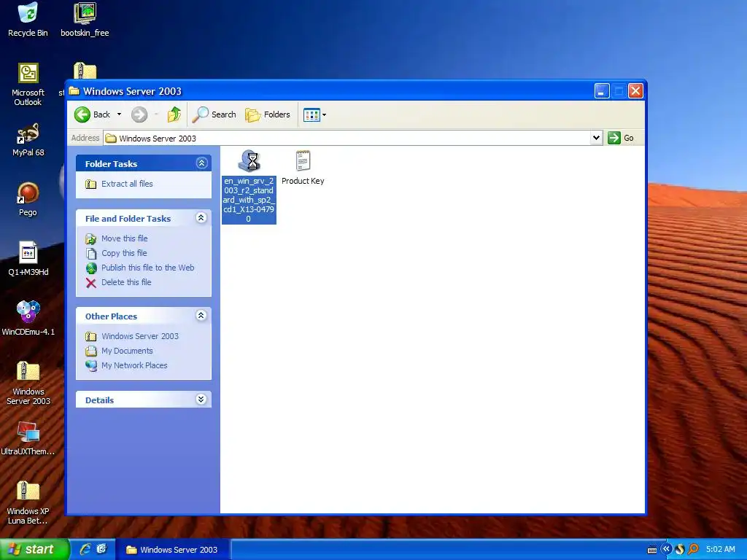Open the Back history dropdown arrow
This screenshot has height=560, width=747.
pos(119,114)
